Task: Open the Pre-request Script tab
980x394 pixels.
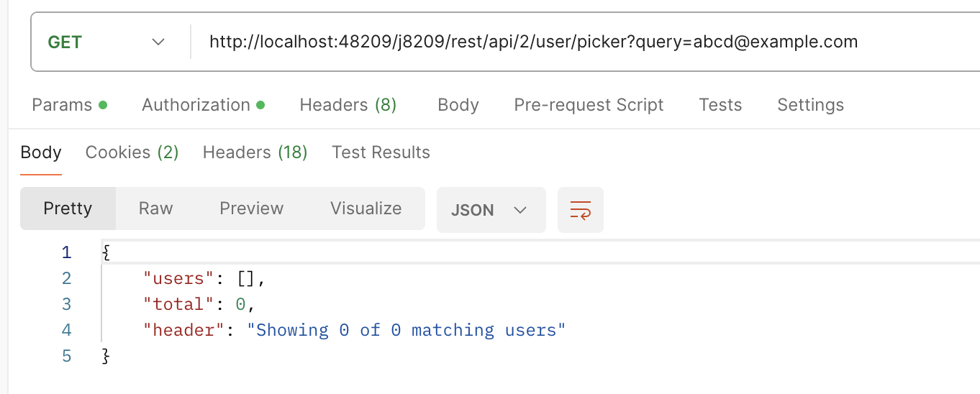Action: [x=589, y=105]
